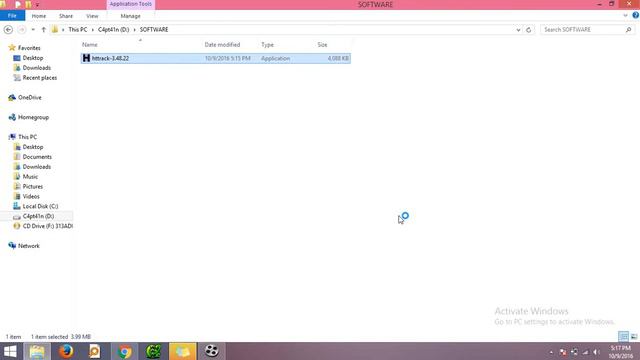Select Homegroup in navigation pane
This screenshot has width=640, height=360.
tap(33, 117)
